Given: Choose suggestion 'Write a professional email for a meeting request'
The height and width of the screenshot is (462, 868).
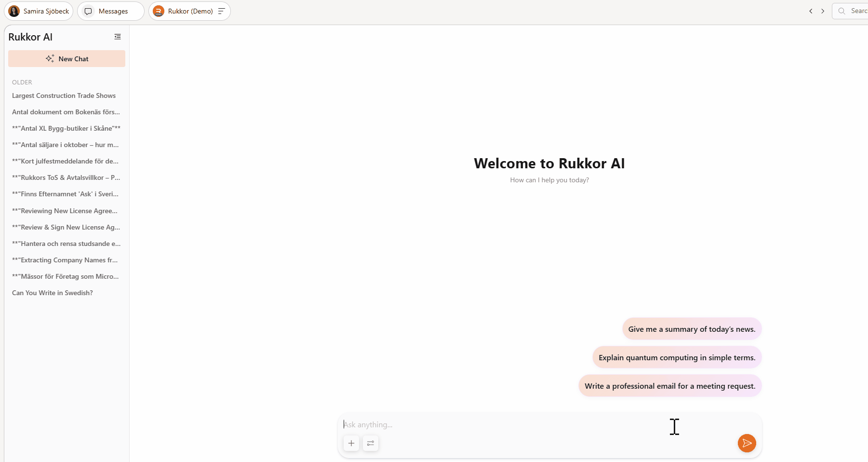Looking at the screenshot, I should [x=670, y=386].
